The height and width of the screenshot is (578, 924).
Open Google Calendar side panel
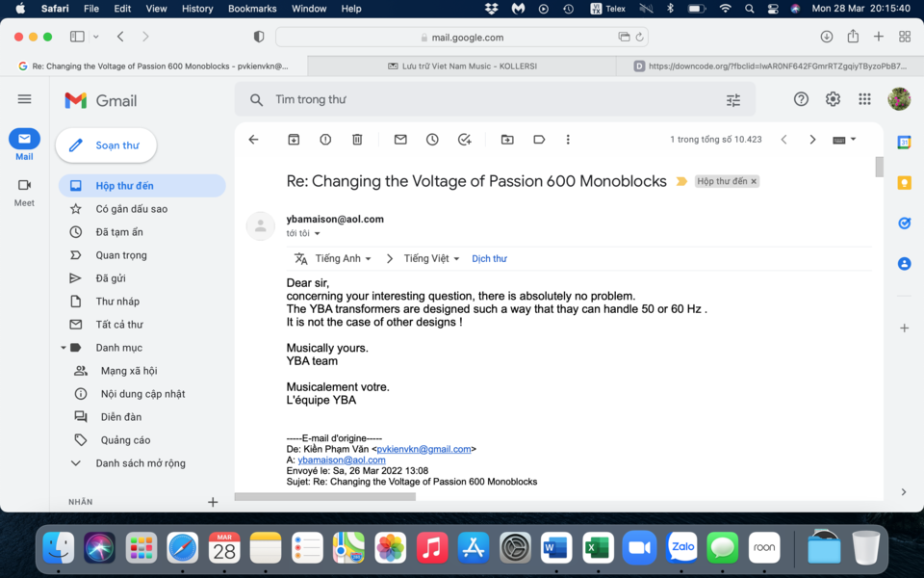904,143
